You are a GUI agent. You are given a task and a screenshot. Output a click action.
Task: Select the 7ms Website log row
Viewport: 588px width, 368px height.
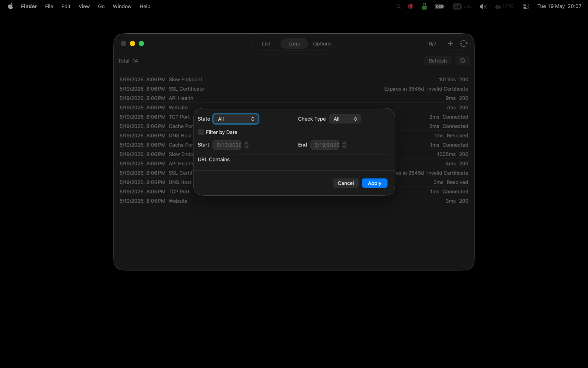point(294,107)
